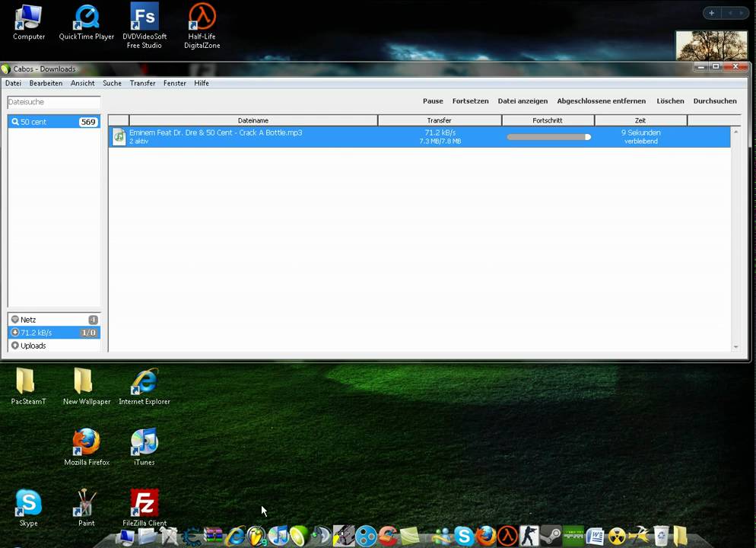Click the Durchsuchen button

coord(714,100)
